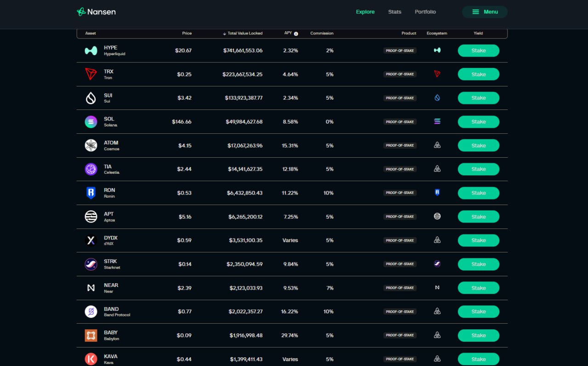This screenshot has height=366, width=588.
Task: Click the ecosystem icon in RON row
Action: click(x=437, y=193)
